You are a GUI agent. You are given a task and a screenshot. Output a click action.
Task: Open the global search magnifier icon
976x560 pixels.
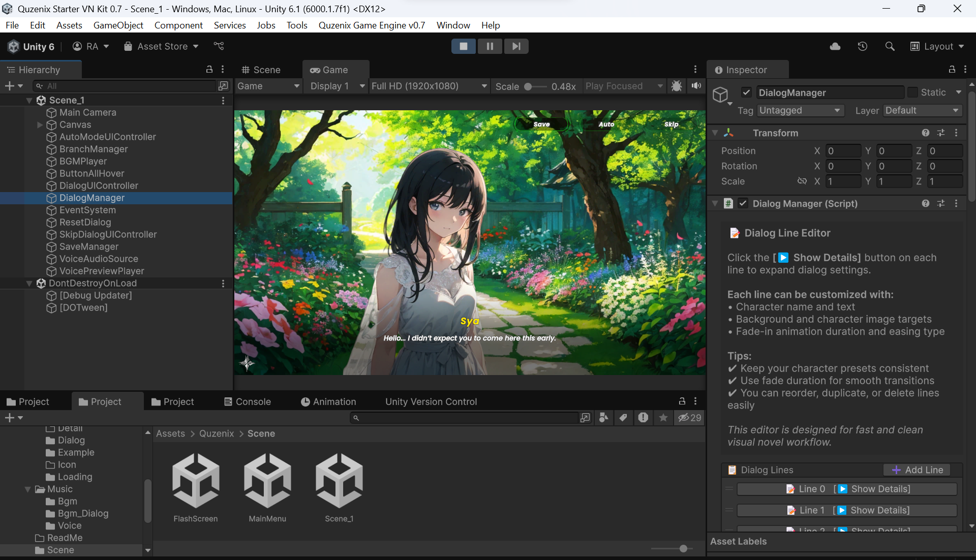[890, 46]
